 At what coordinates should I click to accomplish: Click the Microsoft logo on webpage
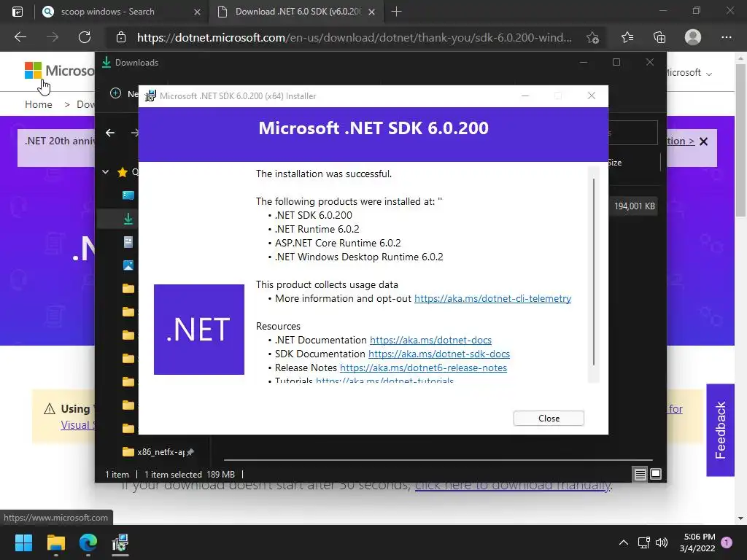point(59,71)
